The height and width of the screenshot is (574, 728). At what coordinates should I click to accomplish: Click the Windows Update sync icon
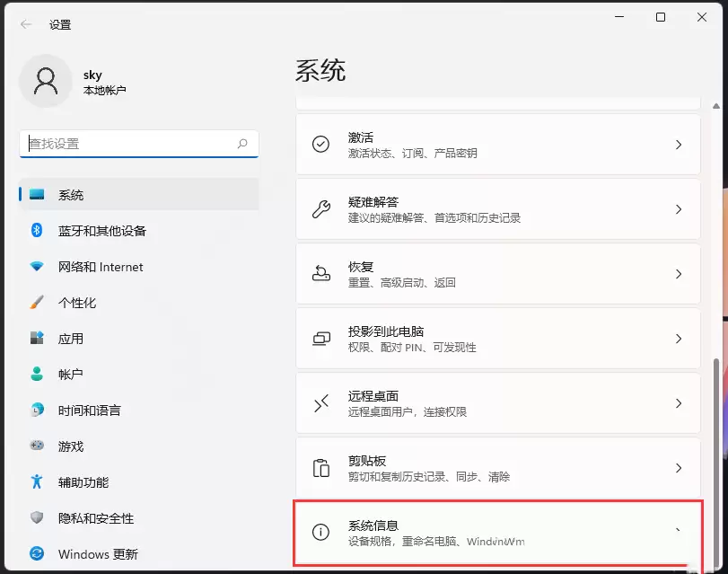tap(37, 554)
